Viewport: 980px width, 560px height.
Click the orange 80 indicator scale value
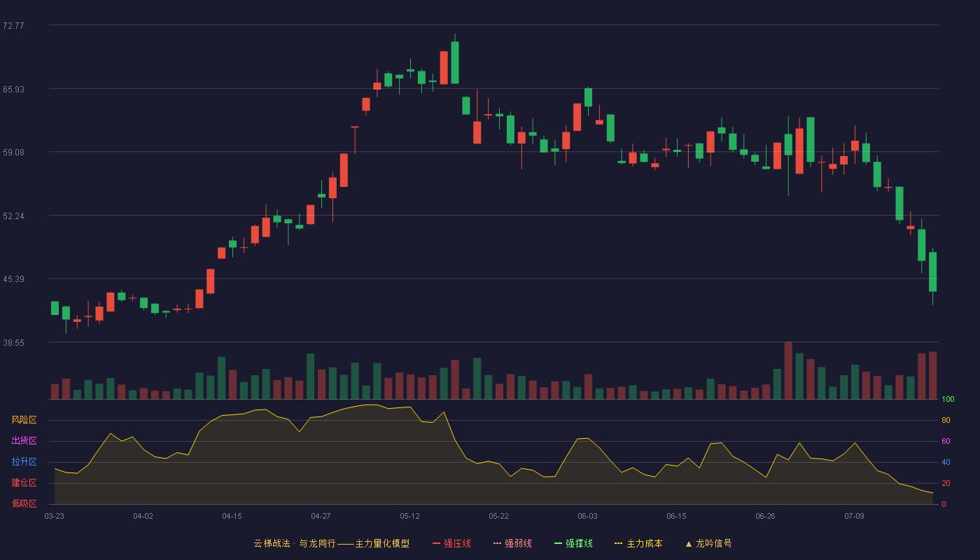(x=946, y=420)
